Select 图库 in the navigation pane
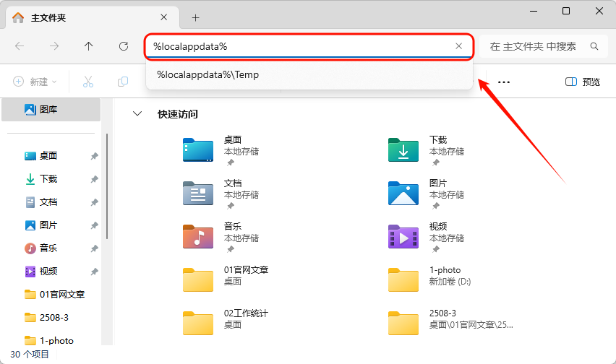 click(48, 110)
